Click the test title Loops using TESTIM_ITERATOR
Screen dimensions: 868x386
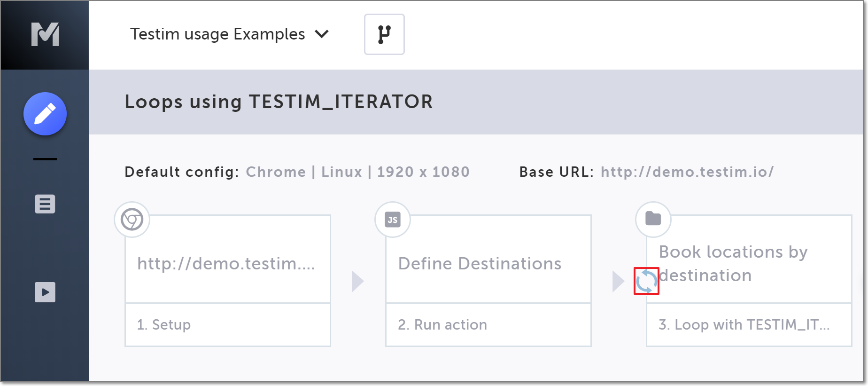(279, 102)
